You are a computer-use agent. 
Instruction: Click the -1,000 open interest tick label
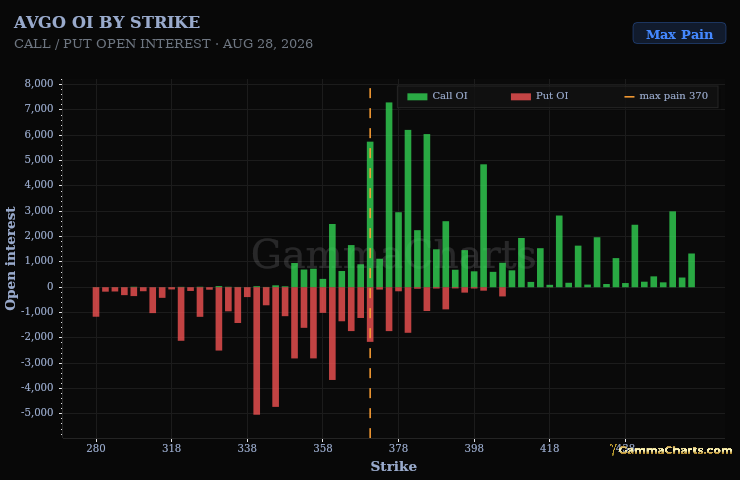(x=37, y=312)
